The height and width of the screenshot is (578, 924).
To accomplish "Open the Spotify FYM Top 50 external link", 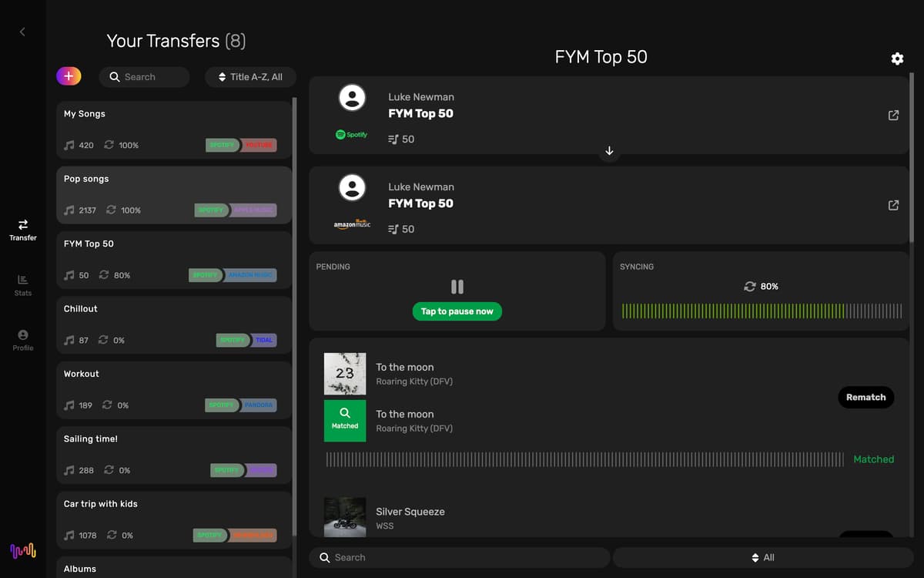I will [893, 115].
